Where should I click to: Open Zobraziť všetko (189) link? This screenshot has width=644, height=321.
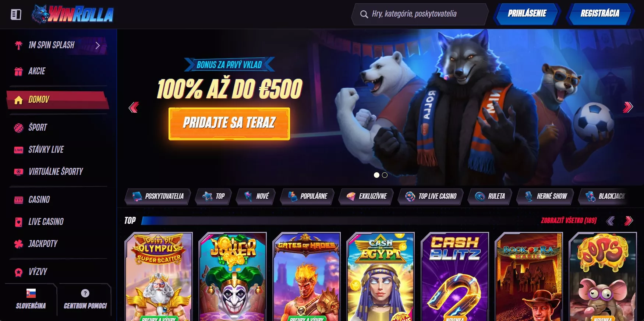[x=569, y=221]
